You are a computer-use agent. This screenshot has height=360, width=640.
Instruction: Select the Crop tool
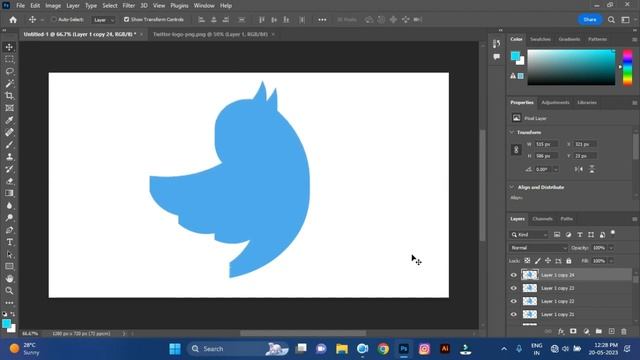coord(9,96)
